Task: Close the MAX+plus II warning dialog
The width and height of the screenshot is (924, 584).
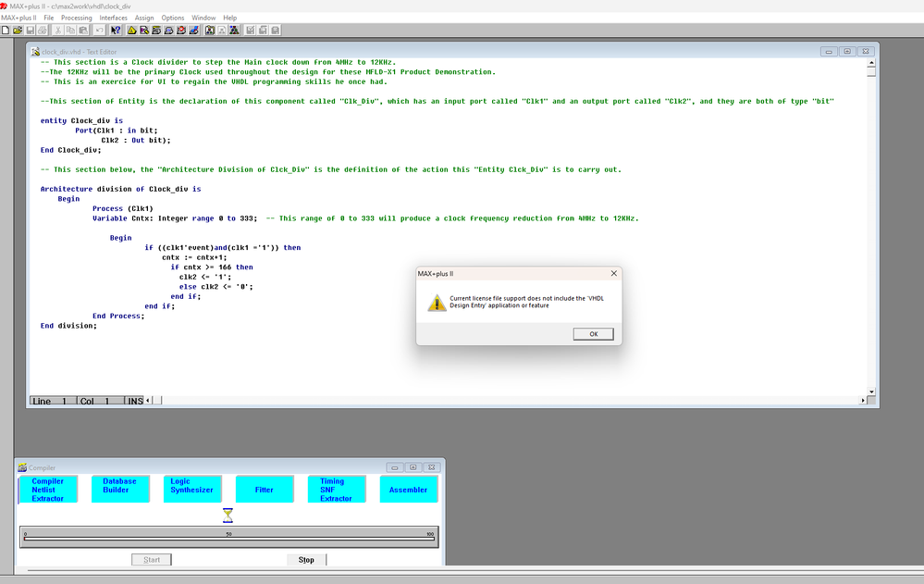Action: pos(614,274)
